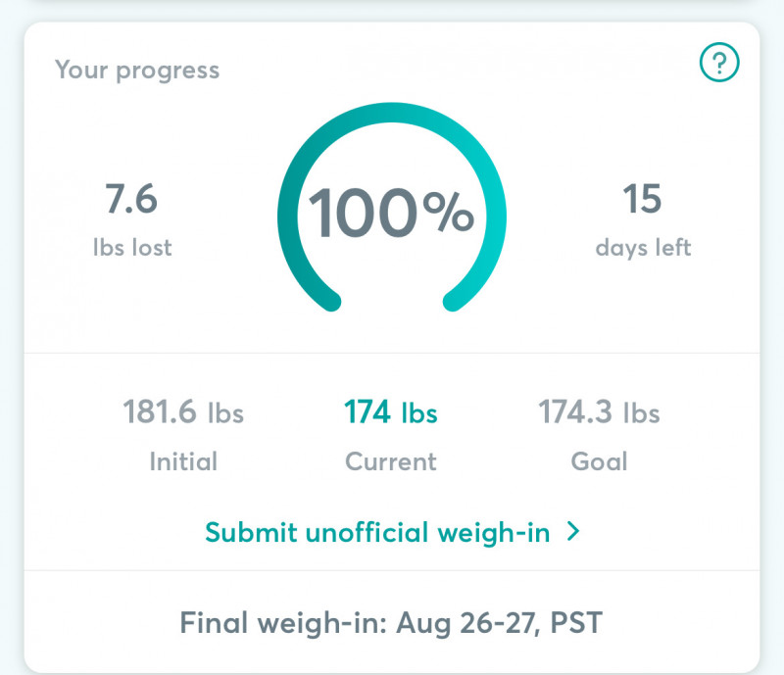This screenshot has height=675, width=784.
Task: Select the 174.3 lbs goal weight
Action: click(x=599, y=412)
